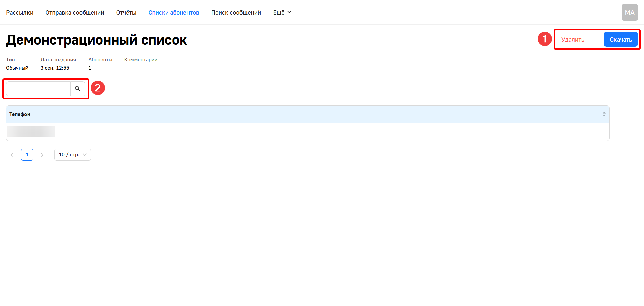Click the blue Скачать button
644x306 pixels.
click(621, 40)
